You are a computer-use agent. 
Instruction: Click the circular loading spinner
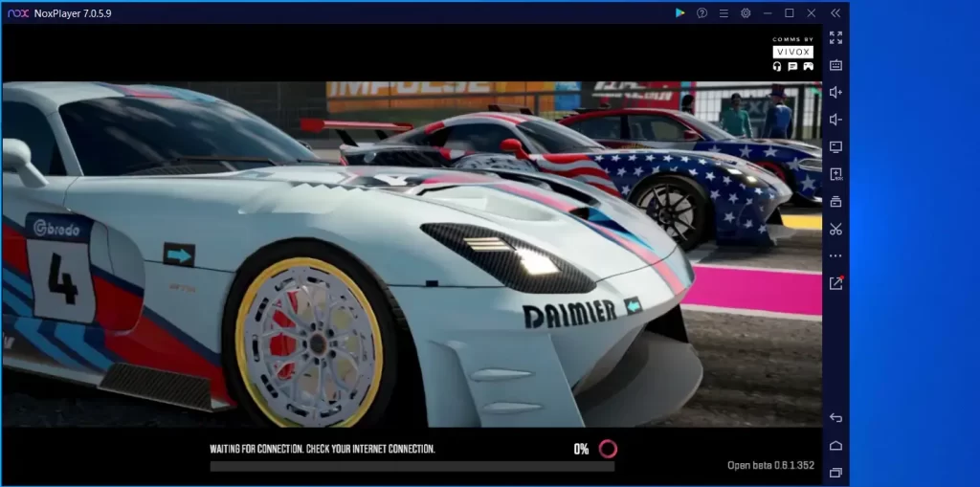click(608, 449)
